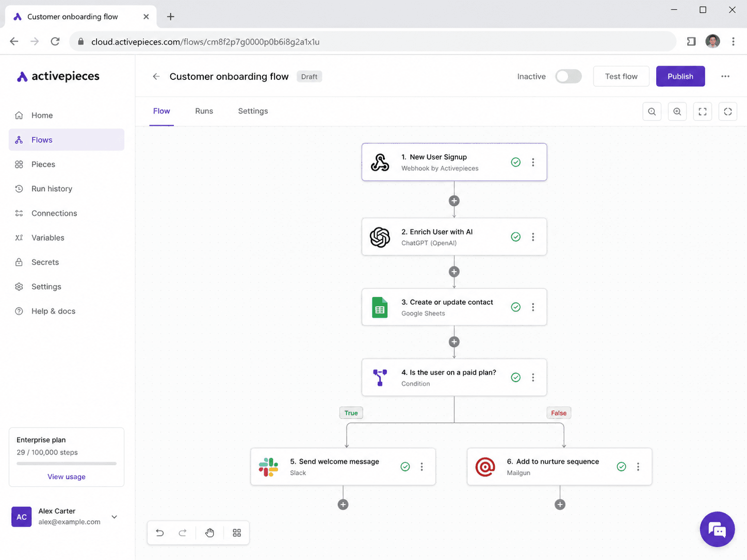
Task: Click the Webhook icon on New User Signup step
Action: (x=380, y=162)
